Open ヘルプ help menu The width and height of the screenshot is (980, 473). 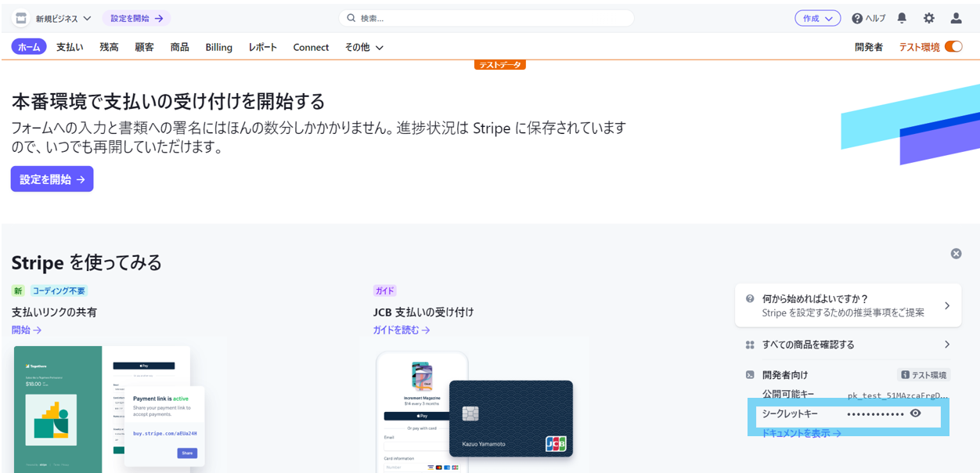(869, 18)
